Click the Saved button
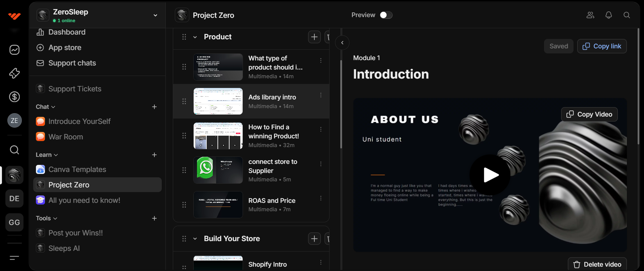The width and height of the screenshot is (644, 271). [x=559, y=46]
